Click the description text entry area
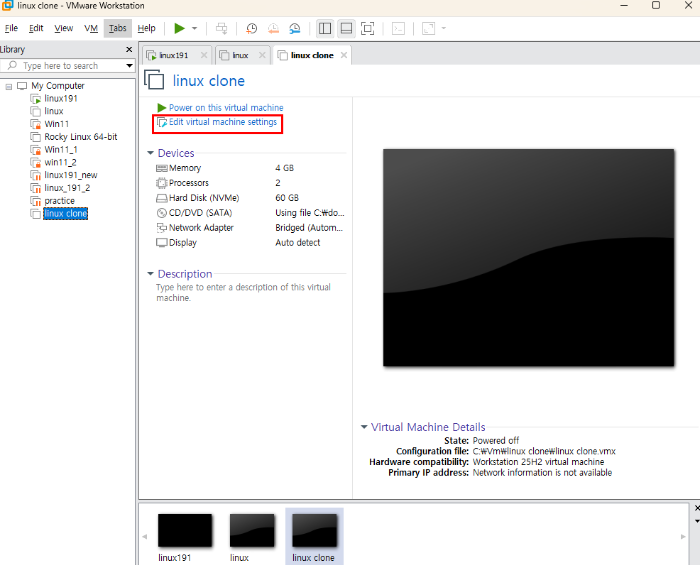700x565 pixels. [243, 292]
